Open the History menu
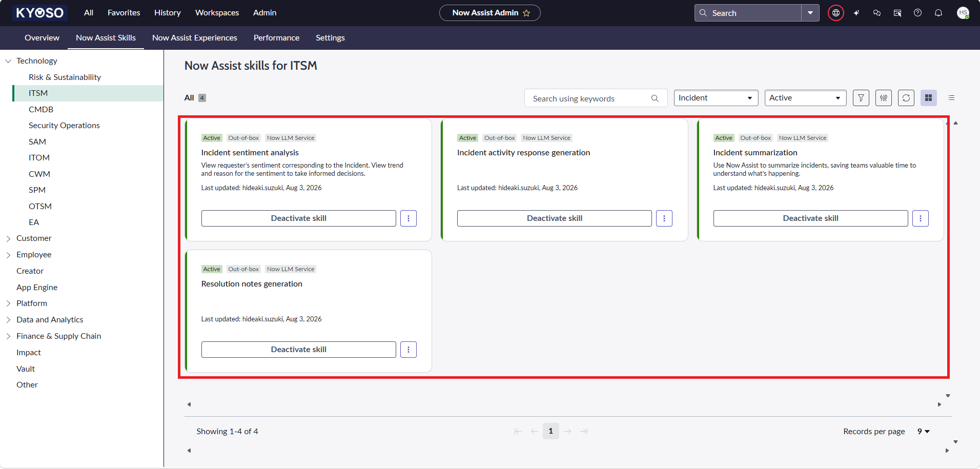Viewport: 980px width, 469px height. tap(168, 13)
